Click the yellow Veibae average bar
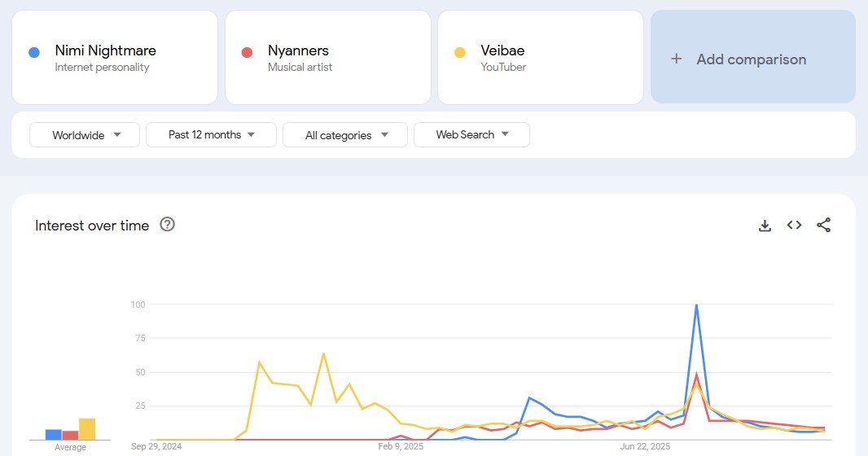 pyautogui.click(x=87, y=429)
